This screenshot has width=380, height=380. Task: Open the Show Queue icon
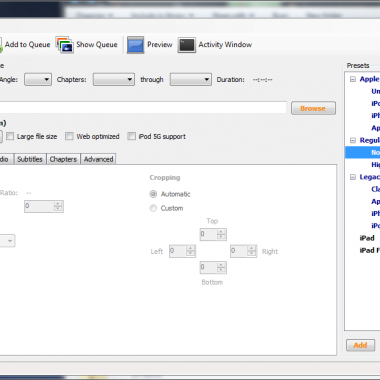tap(64, 45)
